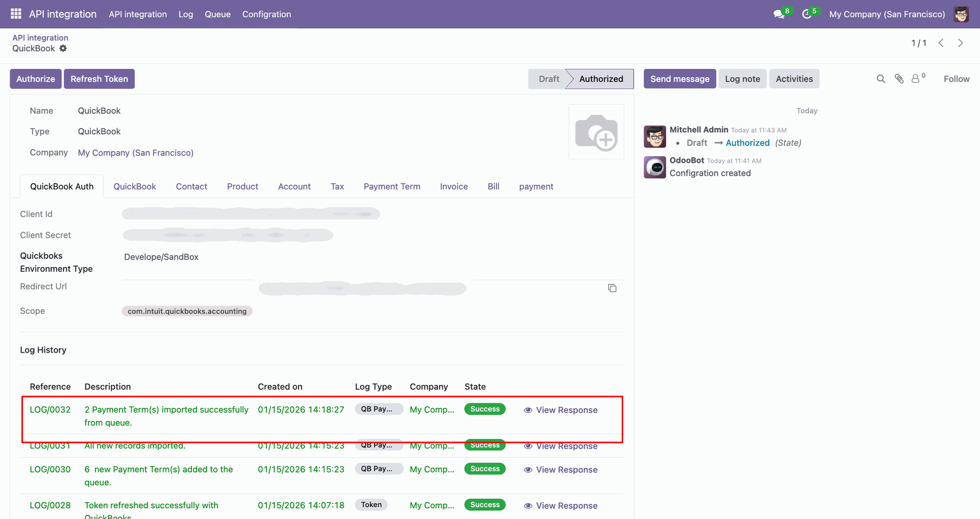Viewport: 980px width, 519px height.
Task: Open the Queue menu
Action: coord(217,14)
